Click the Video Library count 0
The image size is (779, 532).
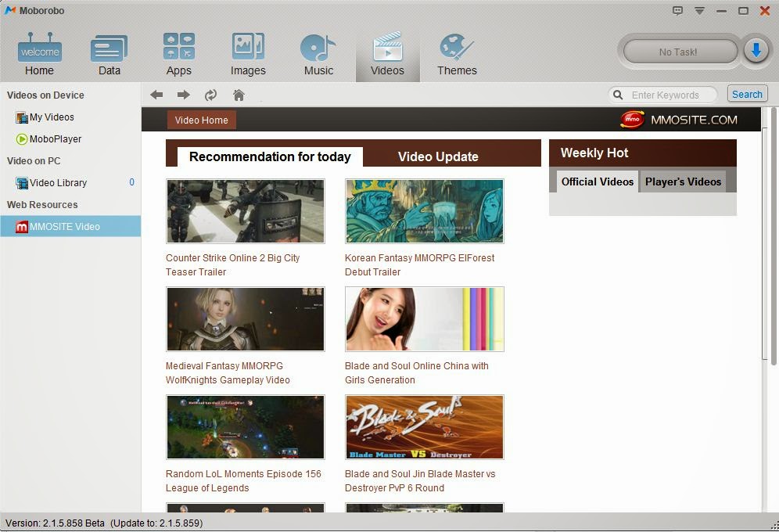(x=131, y=182)
